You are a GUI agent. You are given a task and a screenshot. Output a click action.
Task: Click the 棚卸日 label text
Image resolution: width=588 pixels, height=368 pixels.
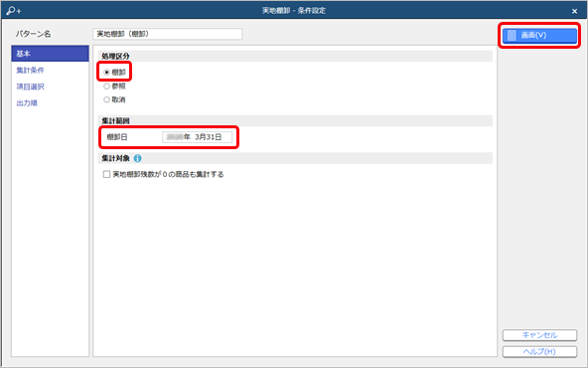pos(117,137)
